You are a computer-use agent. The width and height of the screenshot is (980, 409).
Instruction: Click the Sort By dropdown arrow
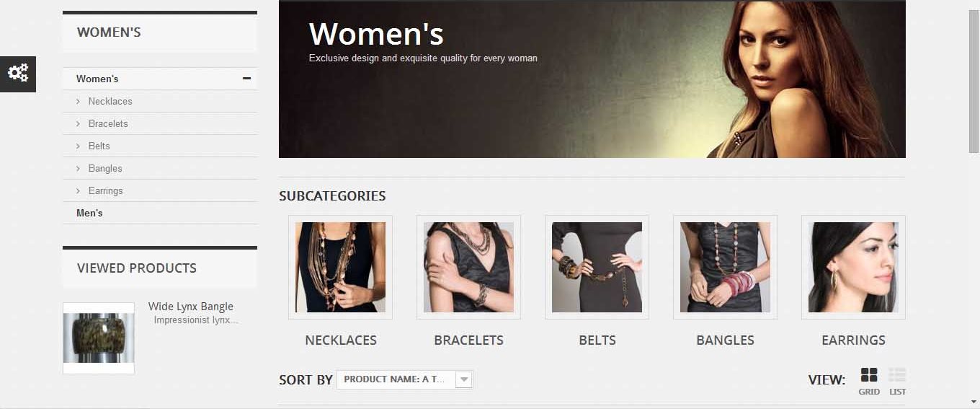click(x=464, y=379)
